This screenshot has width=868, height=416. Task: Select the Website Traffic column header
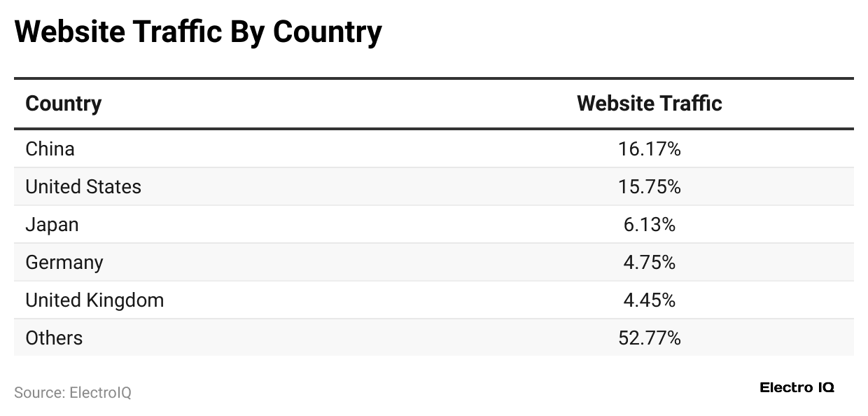point(649,104)
